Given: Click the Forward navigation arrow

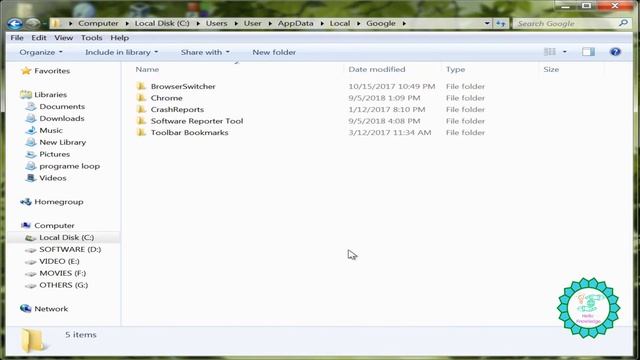Looking at the screenshot, I should 33,23.
